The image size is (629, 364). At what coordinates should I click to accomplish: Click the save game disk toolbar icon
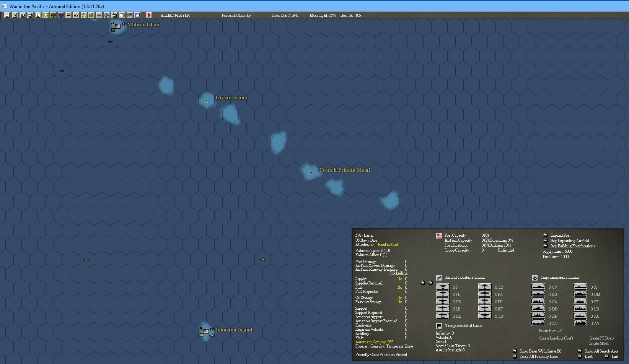7,15
